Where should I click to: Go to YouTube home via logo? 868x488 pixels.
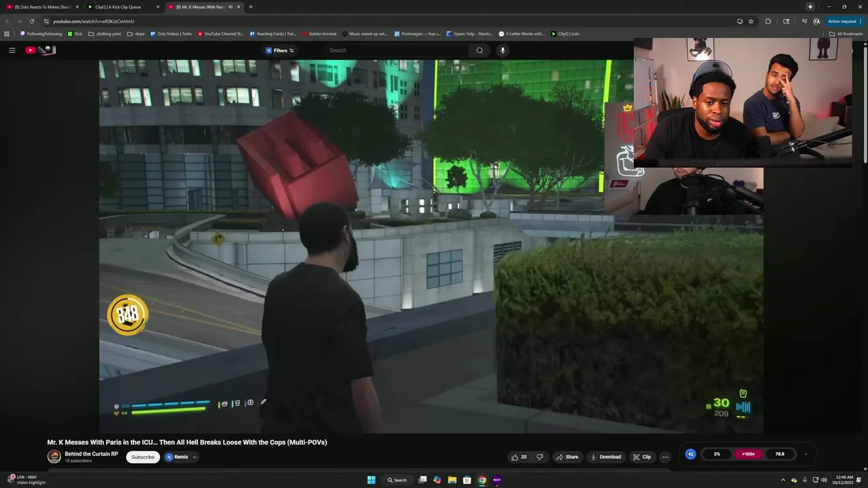pos(40,50)
